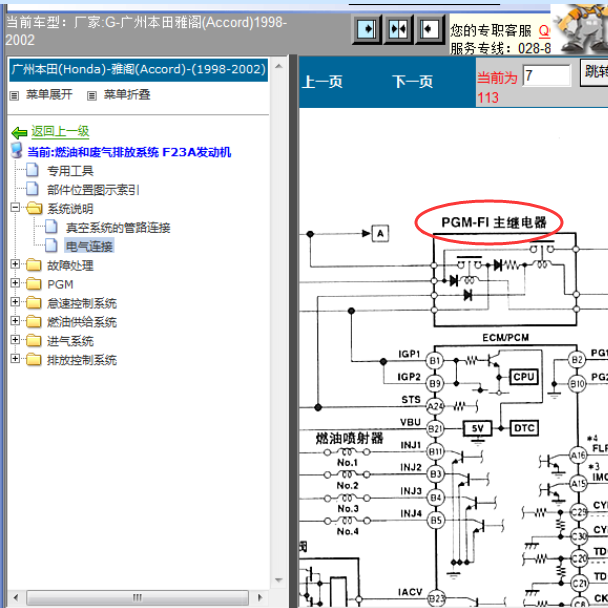The image size is (608, 608).
Task: Click the document icon beside 部件位置图示索引
Action: 32,189
